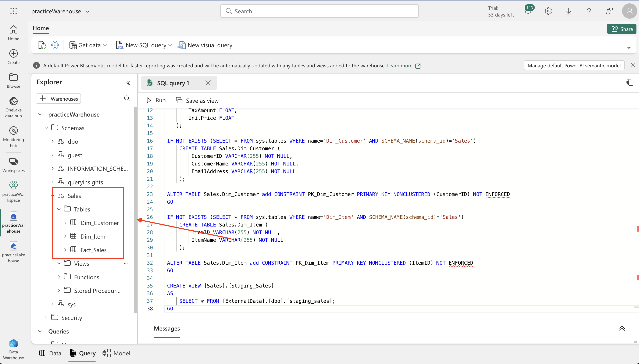Image resolution: width=639 pixels, height=364 pixels.
Task: Expand the queryinsights schema
Action: click(53, 182)
